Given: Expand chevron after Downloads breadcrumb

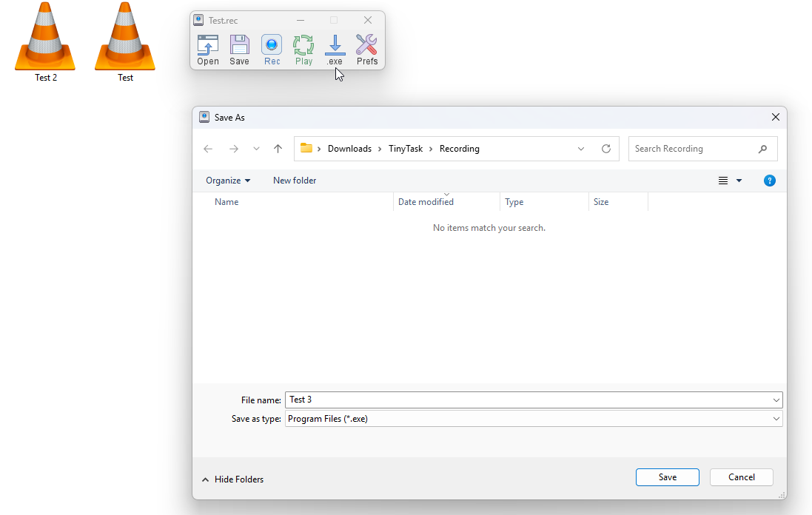Looking at the screenshot, I should click(380, 149).
